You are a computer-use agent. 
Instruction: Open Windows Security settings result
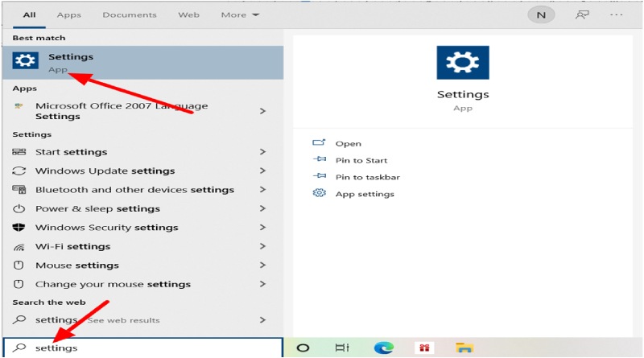coord(143,228)
